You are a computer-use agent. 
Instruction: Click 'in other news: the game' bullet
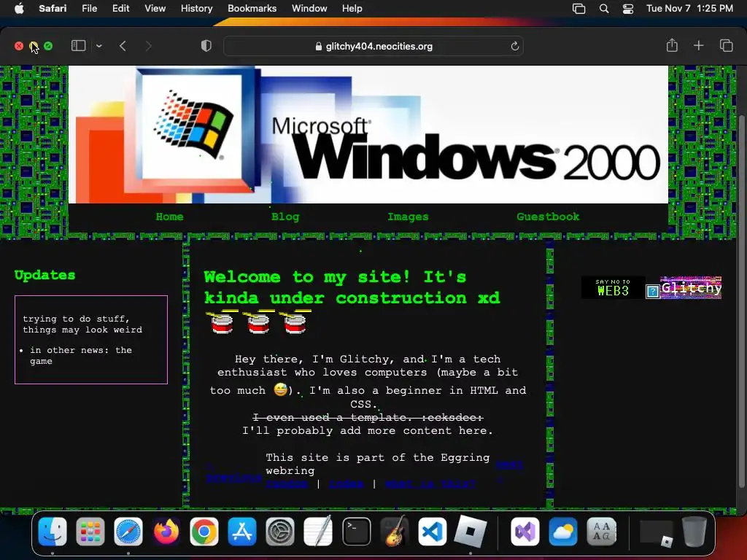(81, 355)
